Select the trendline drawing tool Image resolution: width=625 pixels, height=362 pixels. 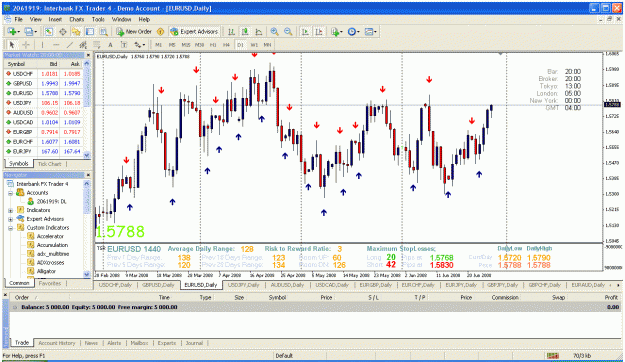69,45
